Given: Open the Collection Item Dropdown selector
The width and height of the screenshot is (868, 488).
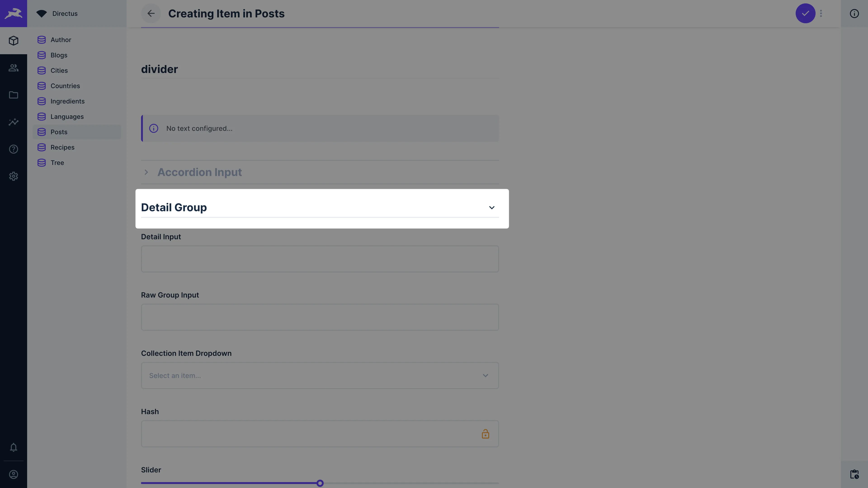Looking at the screenshot, I should click(x=319, y=375).
